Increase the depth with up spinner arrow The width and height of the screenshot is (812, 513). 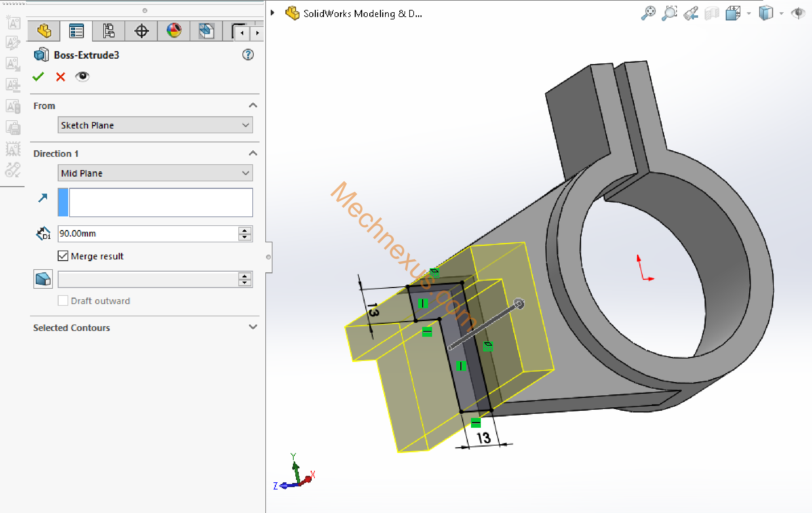pos(245,230)
